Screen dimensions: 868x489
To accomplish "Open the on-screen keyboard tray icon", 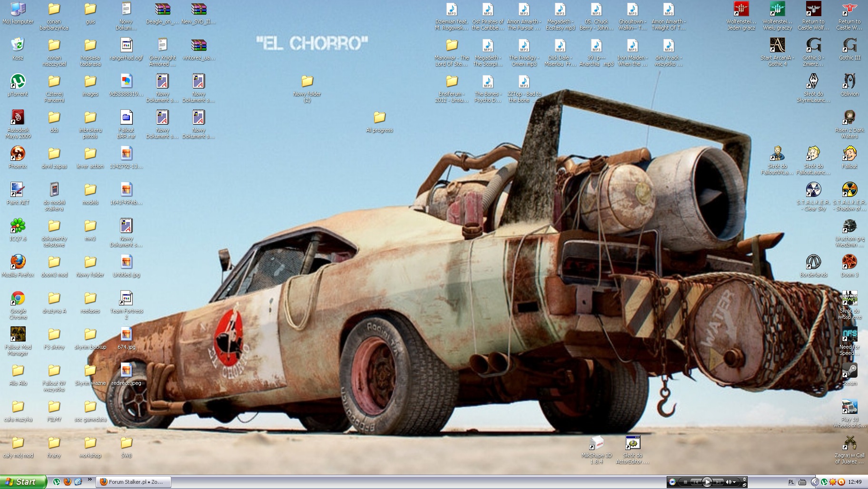I will [x=802, y=482].
